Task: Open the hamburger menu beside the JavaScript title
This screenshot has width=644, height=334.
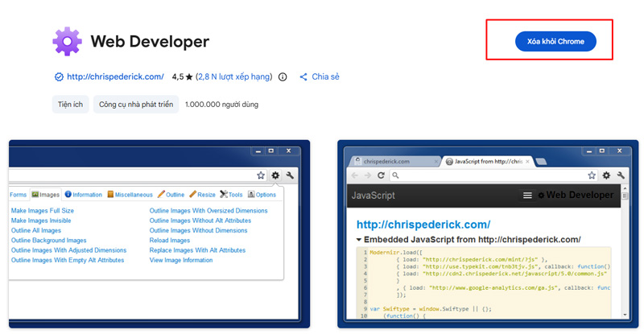Action: pos(528,195)
